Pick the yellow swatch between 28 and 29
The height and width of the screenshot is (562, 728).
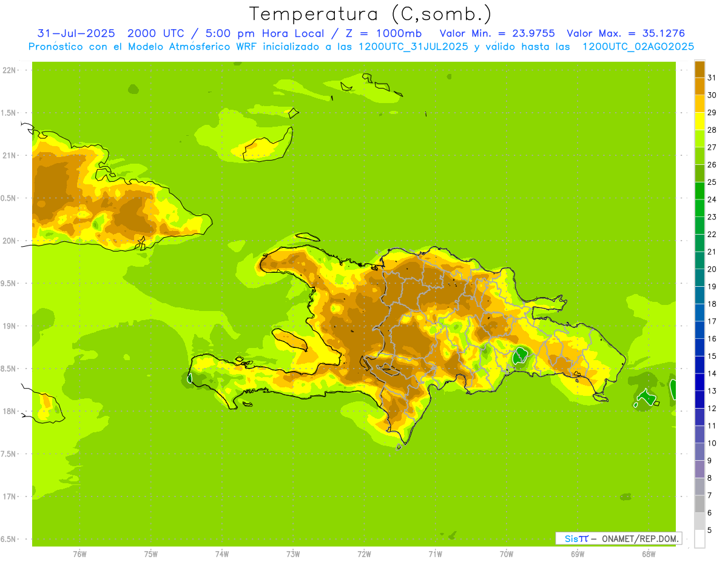(699, 121)
